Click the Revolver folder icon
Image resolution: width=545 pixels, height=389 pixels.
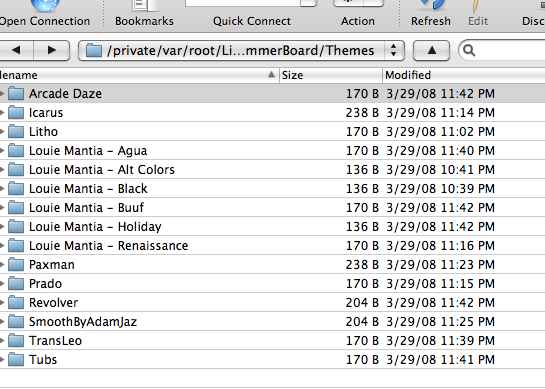tap(16, 302)
